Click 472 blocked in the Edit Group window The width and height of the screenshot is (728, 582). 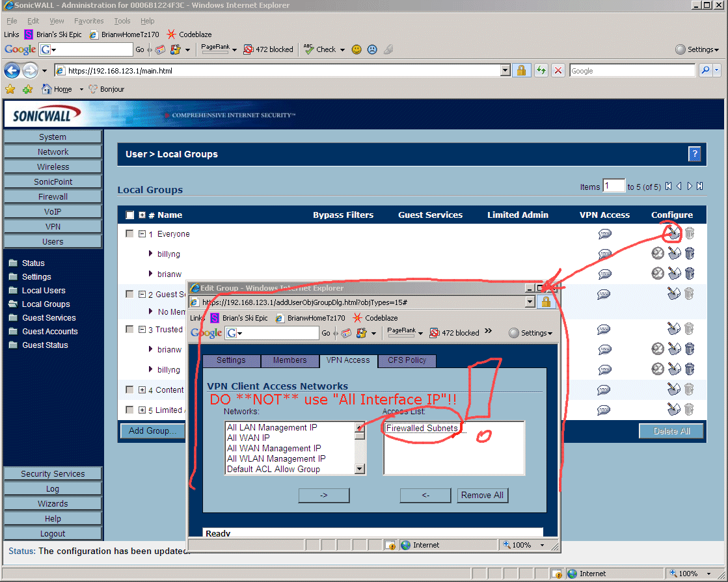[455, 333]
